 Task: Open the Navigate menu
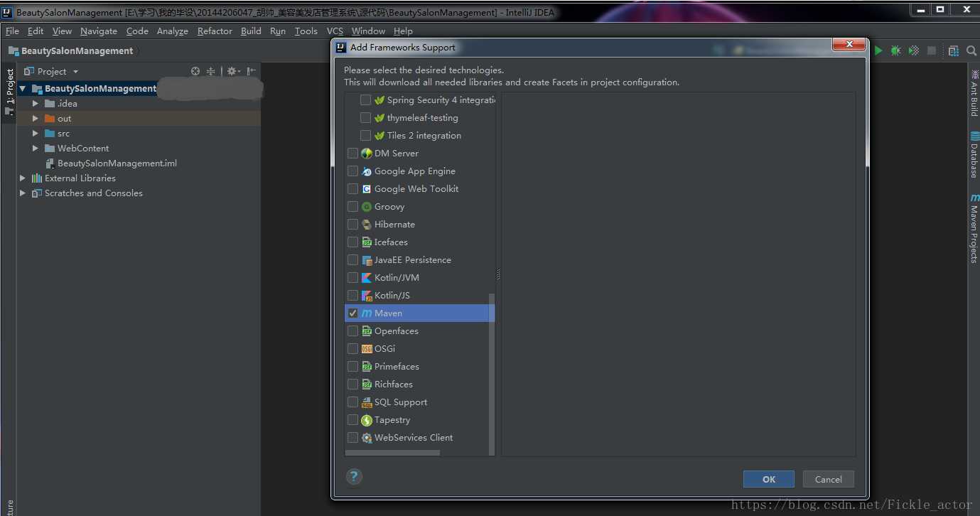click(x=99, y=31)
